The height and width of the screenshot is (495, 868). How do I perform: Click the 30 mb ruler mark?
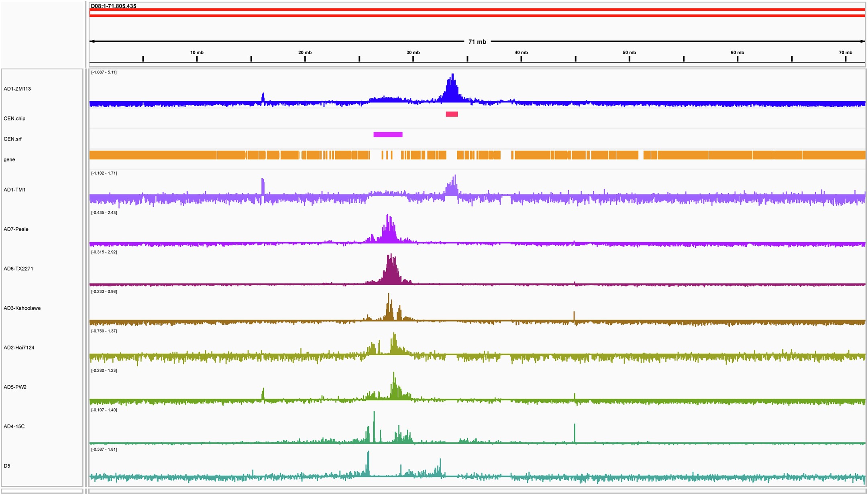tap(413, 53)
